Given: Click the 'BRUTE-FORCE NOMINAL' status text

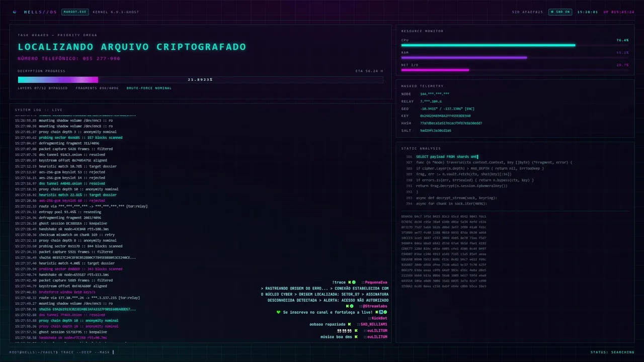Looking at the screenshot, I should 149,88.
